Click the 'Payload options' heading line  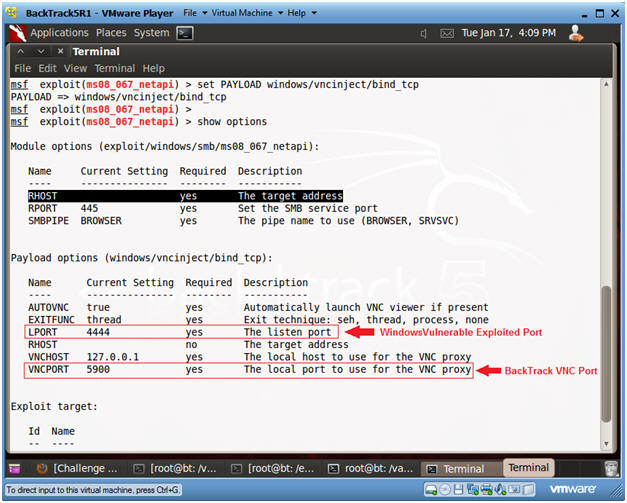[142, 258]
